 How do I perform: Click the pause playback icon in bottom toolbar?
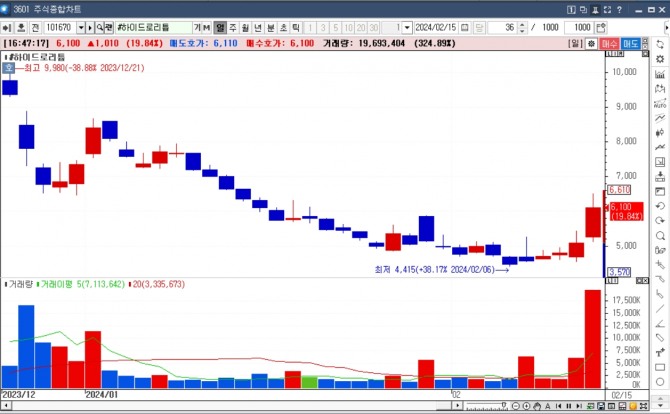click(569, 406)
